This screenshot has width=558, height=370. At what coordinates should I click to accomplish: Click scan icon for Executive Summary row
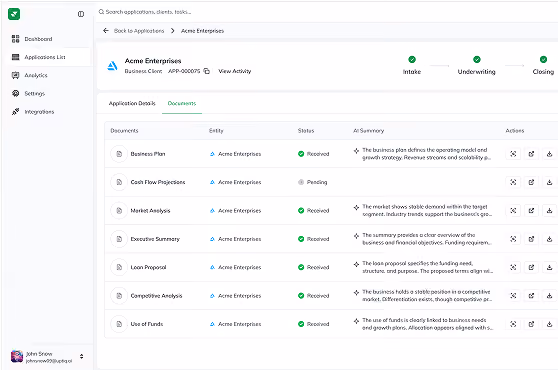click(x=513, y=239)
